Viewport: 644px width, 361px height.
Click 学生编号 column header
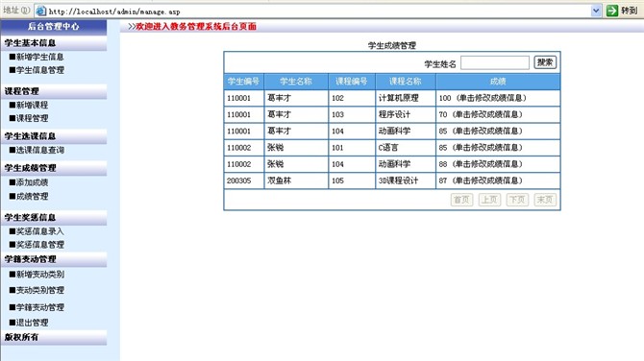click(x=244, y=82)
